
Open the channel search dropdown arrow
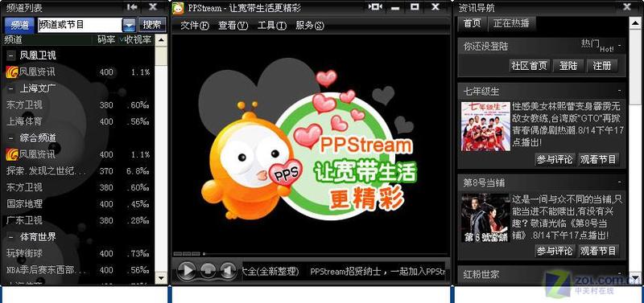pyautogui.click(x=129, y=25)
